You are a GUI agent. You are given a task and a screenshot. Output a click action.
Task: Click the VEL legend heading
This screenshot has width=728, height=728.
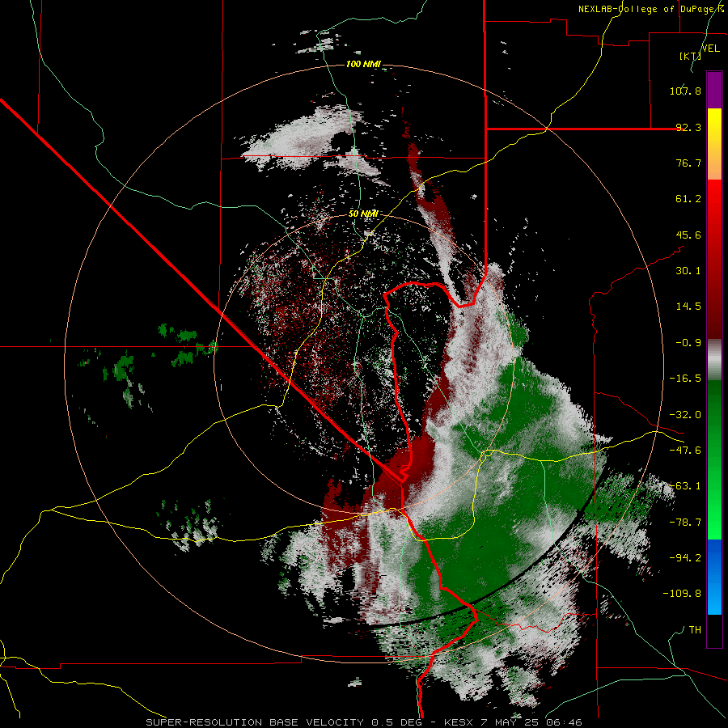pos(711,48)
